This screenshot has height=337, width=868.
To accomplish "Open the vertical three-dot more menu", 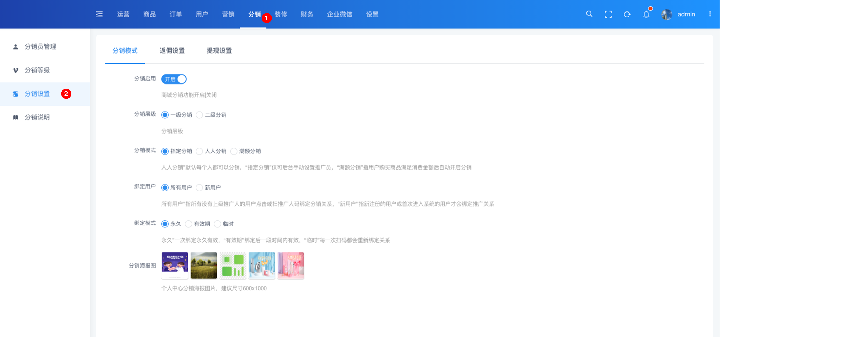I will (710, 14).
